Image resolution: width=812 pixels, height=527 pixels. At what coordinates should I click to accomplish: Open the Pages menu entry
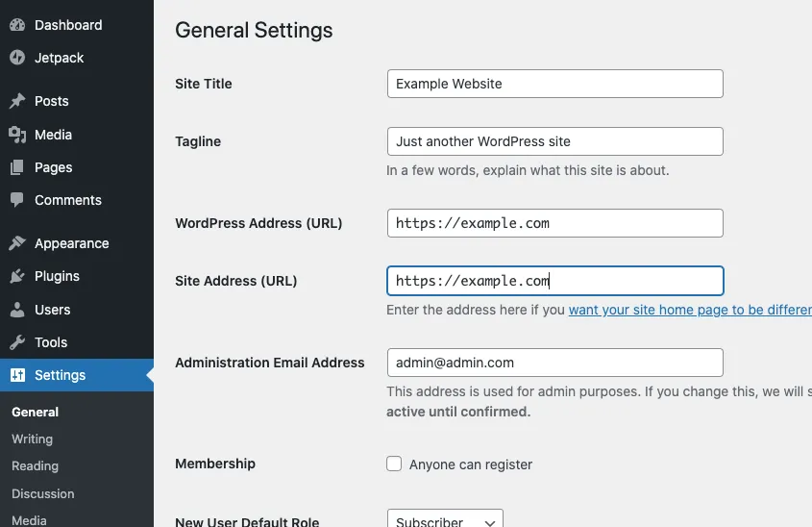[x=54, y=167]
